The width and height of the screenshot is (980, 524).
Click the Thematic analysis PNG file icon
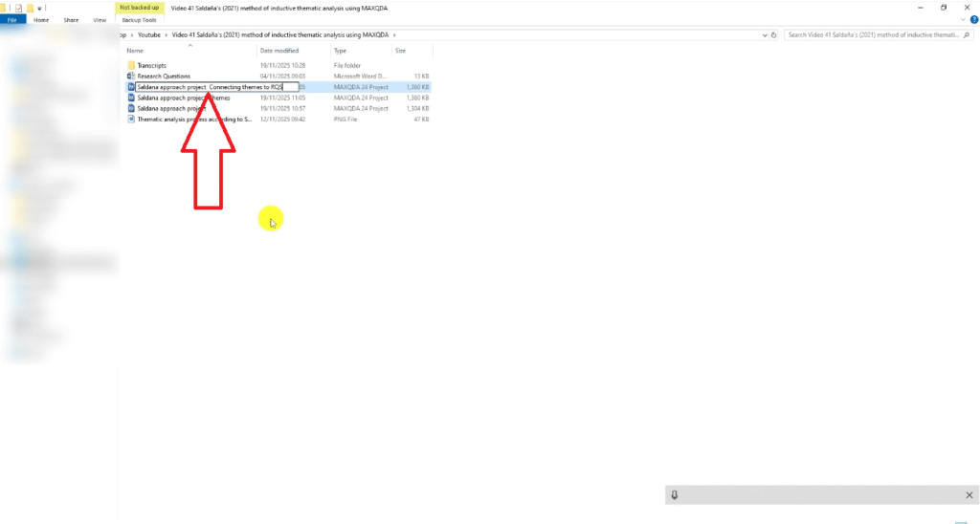[x=131, y=120]
